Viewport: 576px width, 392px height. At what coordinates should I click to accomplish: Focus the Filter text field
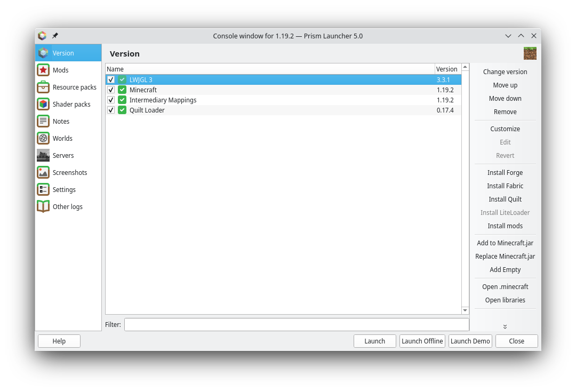pyautogui.click(x=297, y=324)
